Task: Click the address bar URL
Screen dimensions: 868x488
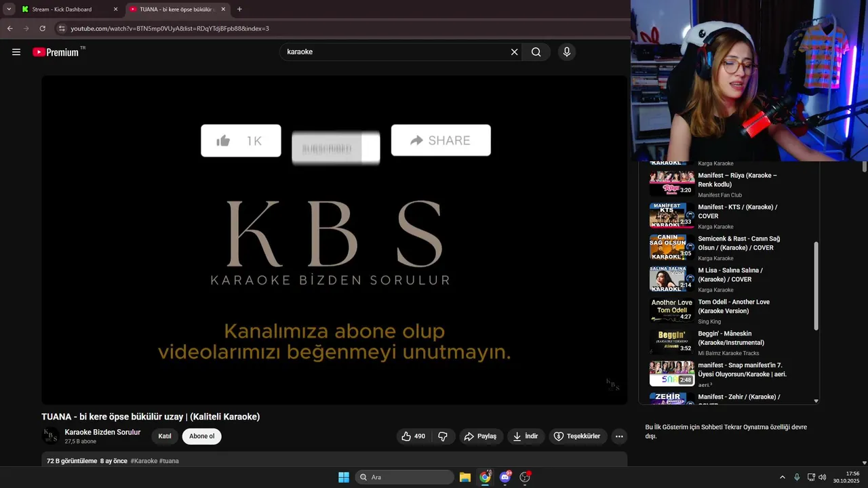Action: coord(170,28)
